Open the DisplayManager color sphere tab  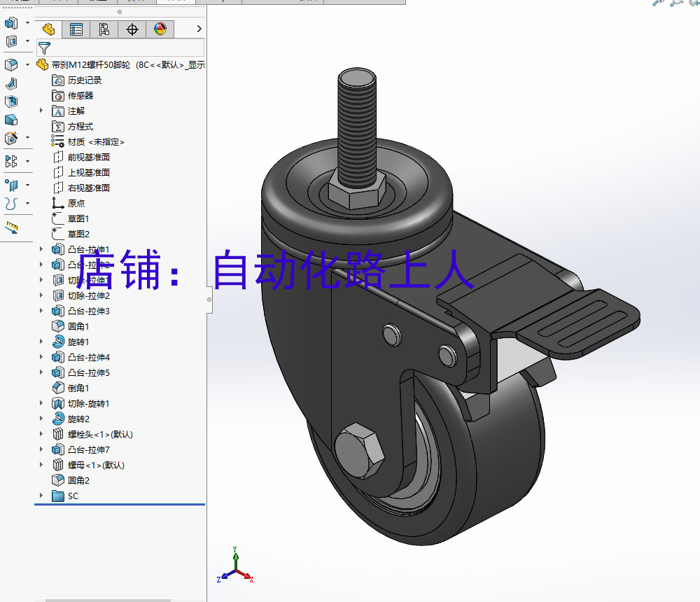160,29
